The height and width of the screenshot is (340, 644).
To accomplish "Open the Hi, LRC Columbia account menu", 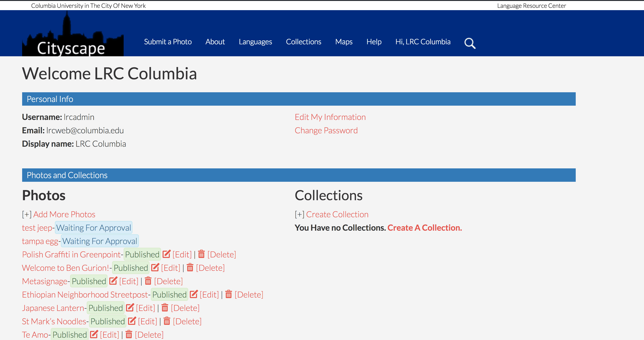I will pos(423,42).
